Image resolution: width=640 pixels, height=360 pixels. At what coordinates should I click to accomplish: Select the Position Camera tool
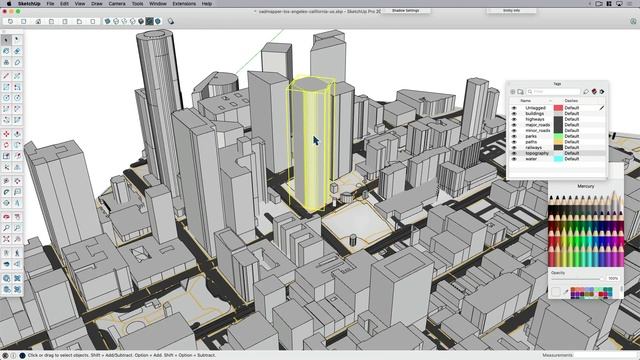(x=6, y=253)
